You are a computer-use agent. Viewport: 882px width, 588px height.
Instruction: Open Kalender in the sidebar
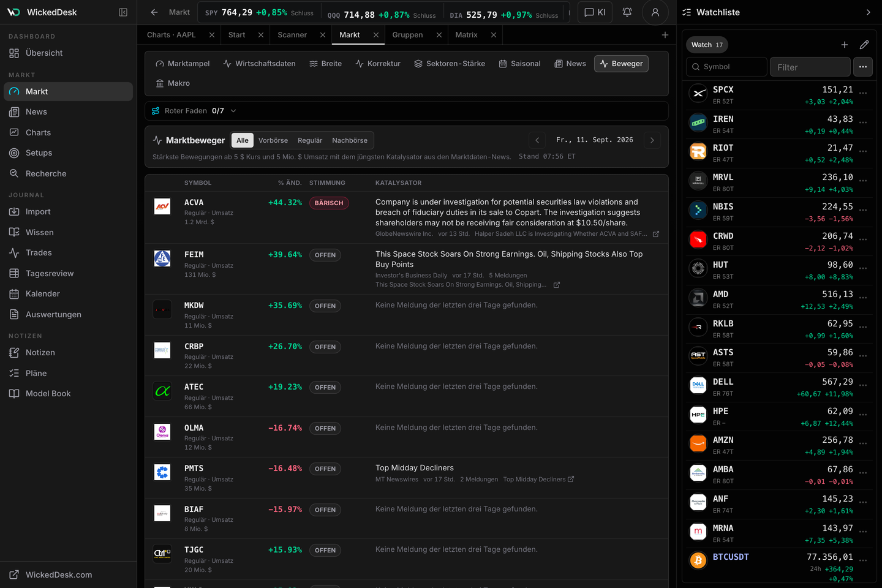coord(68,294)
